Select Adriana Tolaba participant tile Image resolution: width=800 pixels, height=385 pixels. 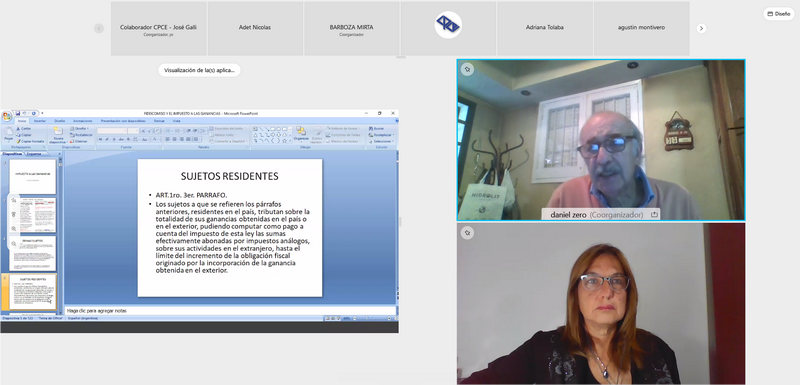[544, 29]
